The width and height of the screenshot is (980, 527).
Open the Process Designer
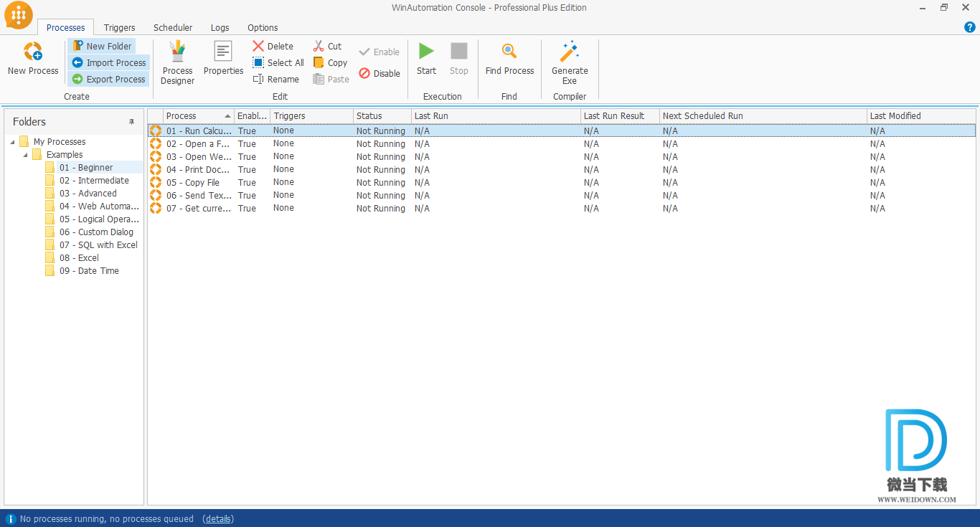click(177, 63)
